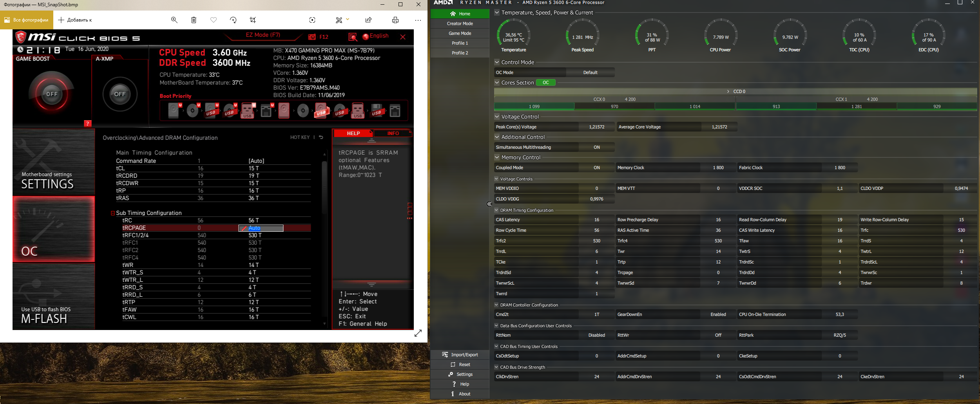Select the core bar showing 1 099

pos(534,106)
